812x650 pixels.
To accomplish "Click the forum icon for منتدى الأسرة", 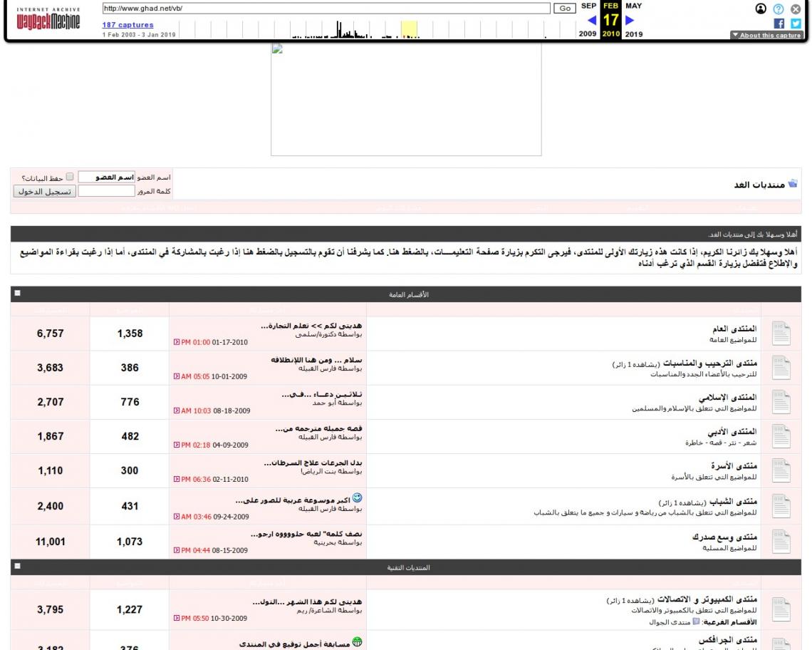I will (x=781, y=470).
